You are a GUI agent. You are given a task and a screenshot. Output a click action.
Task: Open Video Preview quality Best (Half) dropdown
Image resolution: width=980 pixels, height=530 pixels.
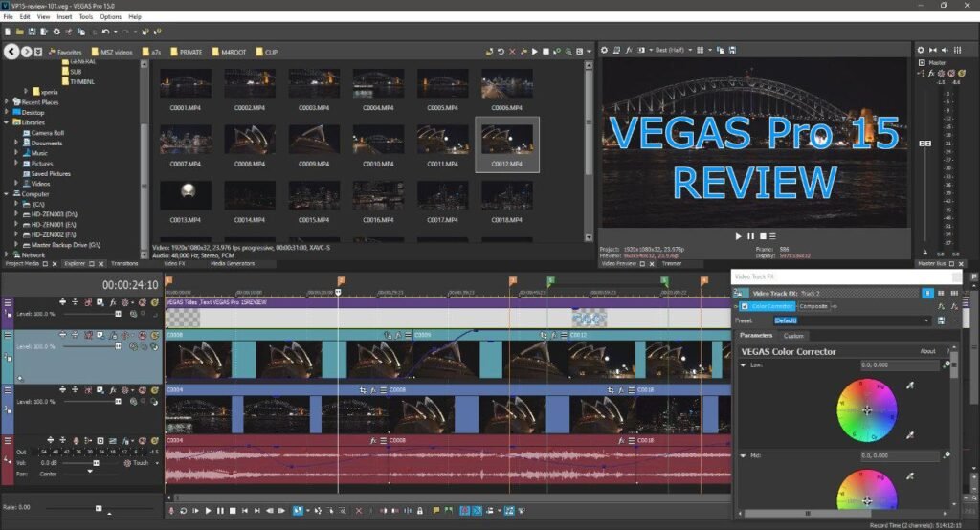(x=673, y=50)
